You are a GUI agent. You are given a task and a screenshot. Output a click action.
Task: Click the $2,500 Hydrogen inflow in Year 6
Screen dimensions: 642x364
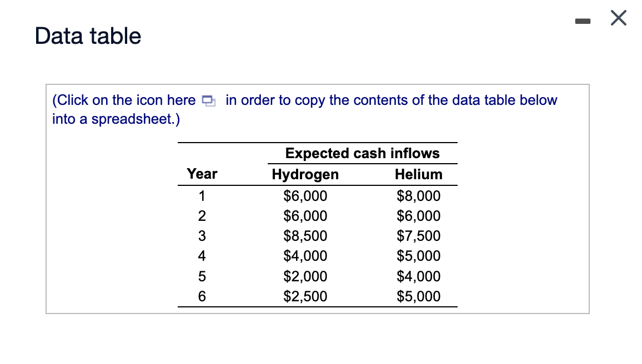pyautogui.click(x=305, y=296)
